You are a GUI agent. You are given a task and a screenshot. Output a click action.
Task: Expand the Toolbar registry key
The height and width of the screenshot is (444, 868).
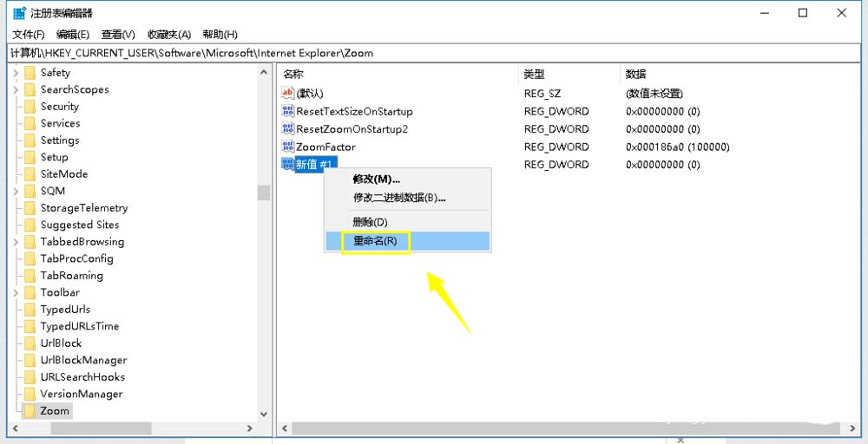16,292
